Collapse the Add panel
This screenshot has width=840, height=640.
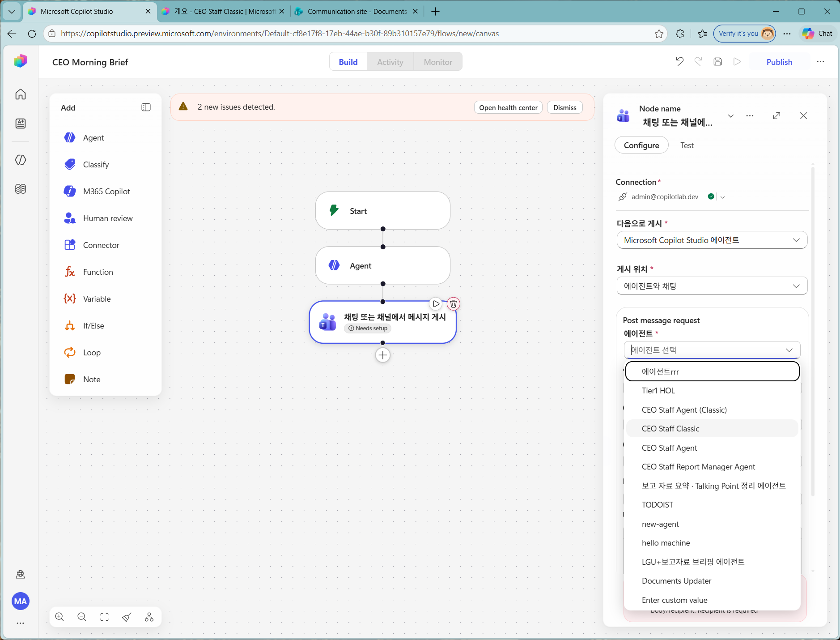point(146,107)
